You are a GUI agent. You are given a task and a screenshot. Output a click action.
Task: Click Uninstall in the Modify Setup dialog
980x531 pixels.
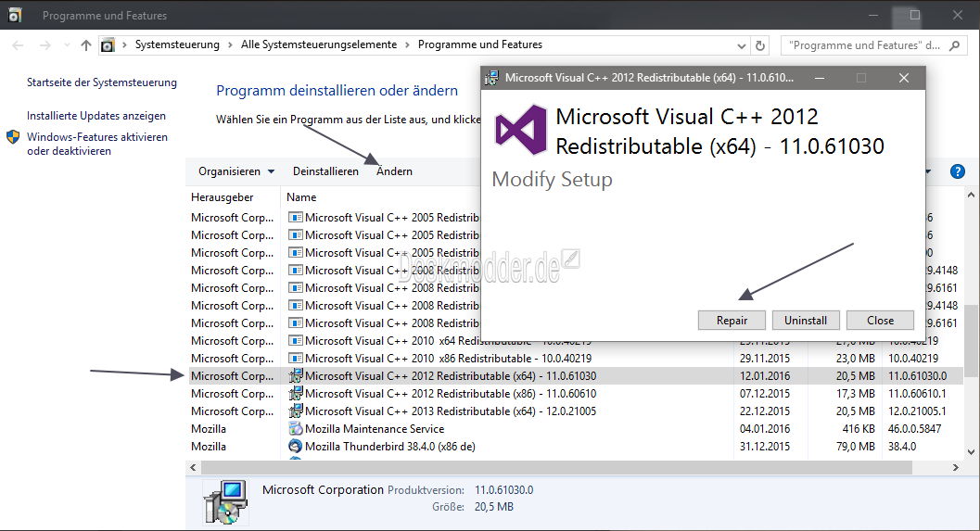[x=805, y=321]
